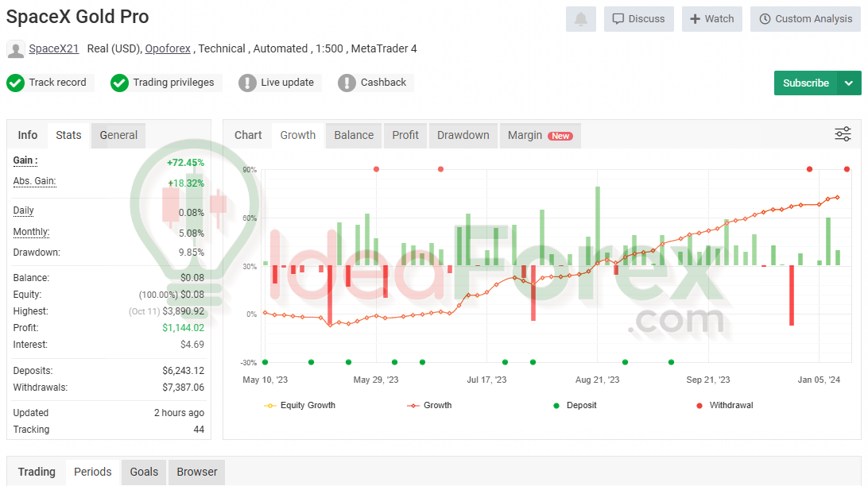Click the Gain label
The image size is (868, 486).
coord(25,160)
